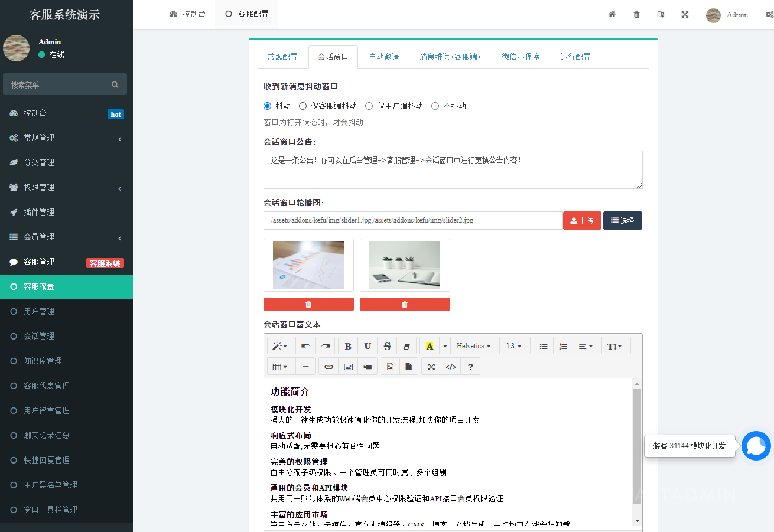Image resolution: width=774 pixels, height=532 pixels.
Task: Switch to the 自动邀请 tab
Action: coord(383,57)
